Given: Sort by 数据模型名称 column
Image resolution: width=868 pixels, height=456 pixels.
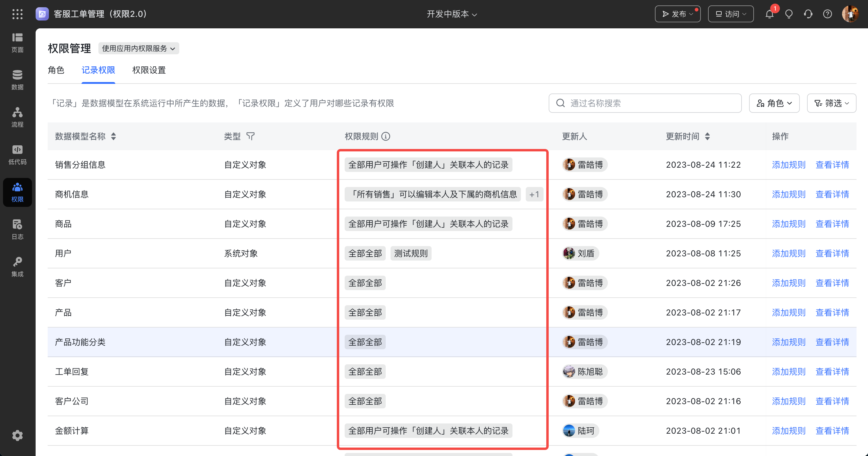Looking at the screenshot, I should pos(113,136).
